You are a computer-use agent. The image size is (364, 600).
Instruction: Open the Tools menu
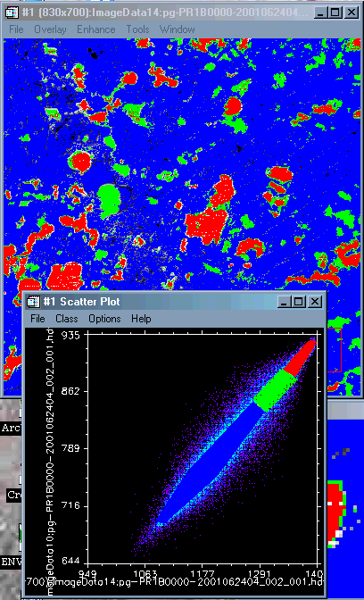click(137, 29)
